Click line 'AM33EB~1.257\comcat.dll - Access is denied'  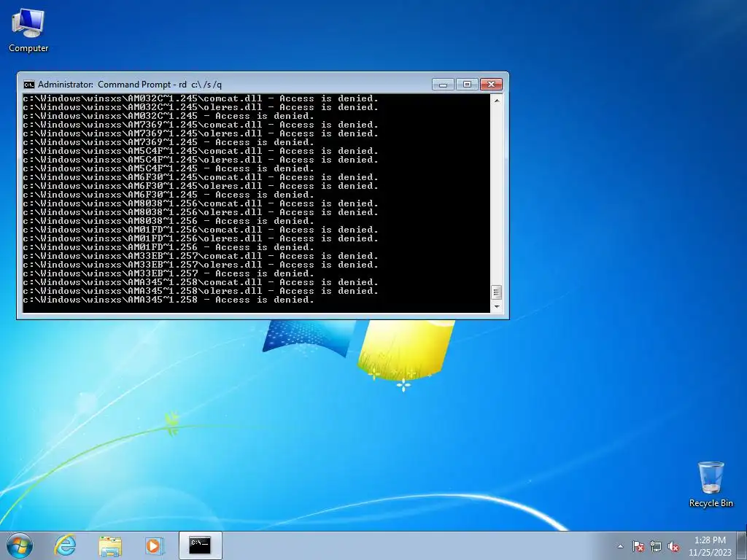pyautogui.click(x=201, y=256)
